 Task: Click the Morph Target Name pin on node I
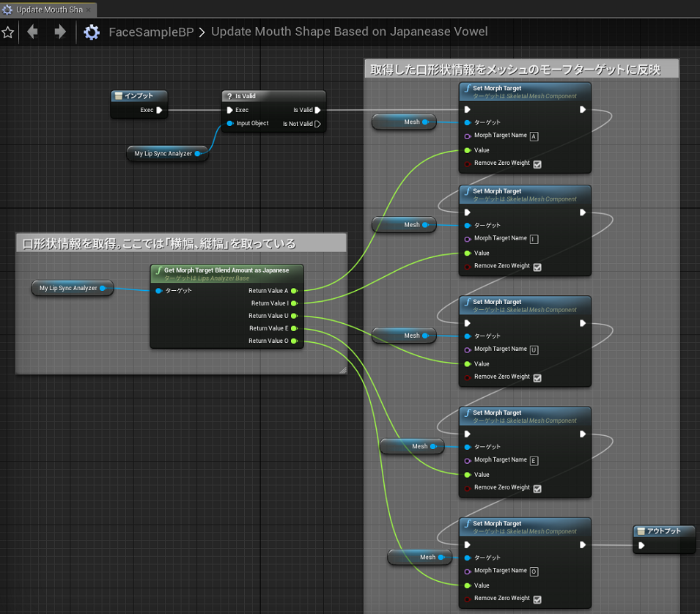(x=468, y=239)
